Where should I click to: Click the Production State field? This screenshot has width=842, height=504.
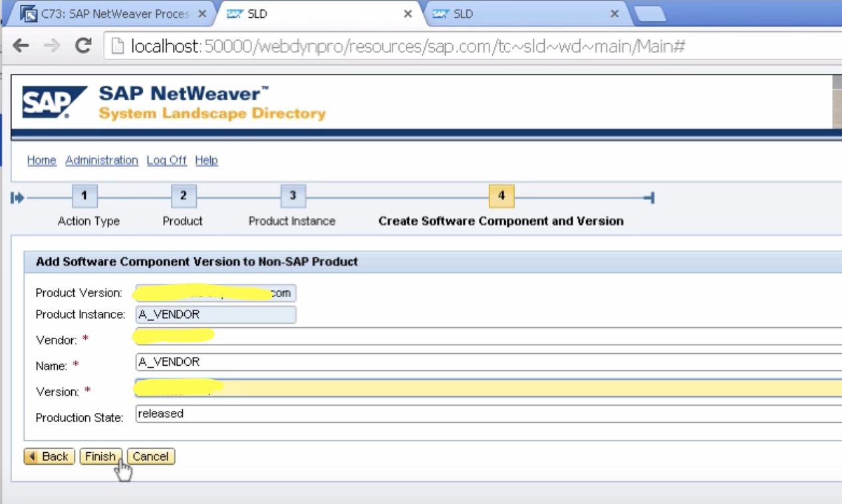[488, 414]
